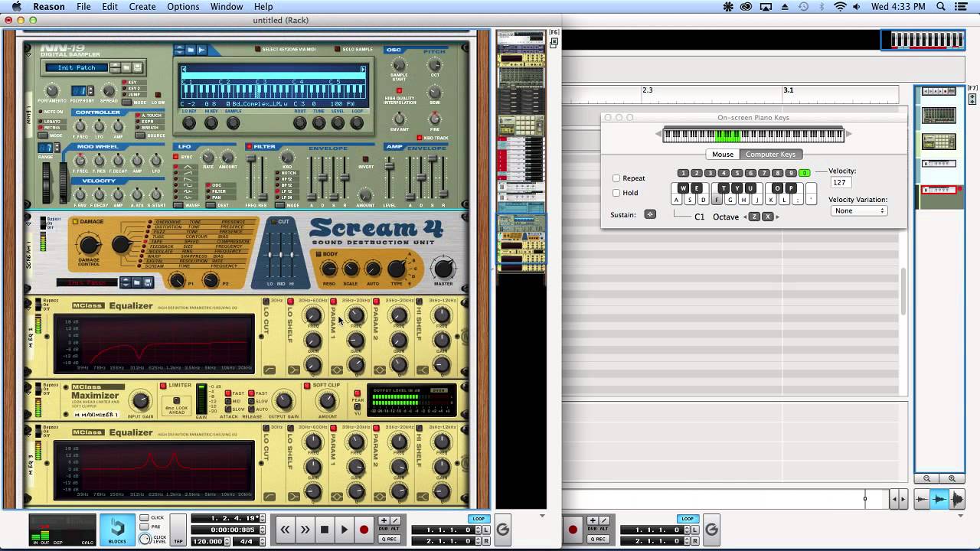Click the LFO Wavef. selector button
Image resolution: width=980 pixels, height=551 pixels.
[178, 204]
